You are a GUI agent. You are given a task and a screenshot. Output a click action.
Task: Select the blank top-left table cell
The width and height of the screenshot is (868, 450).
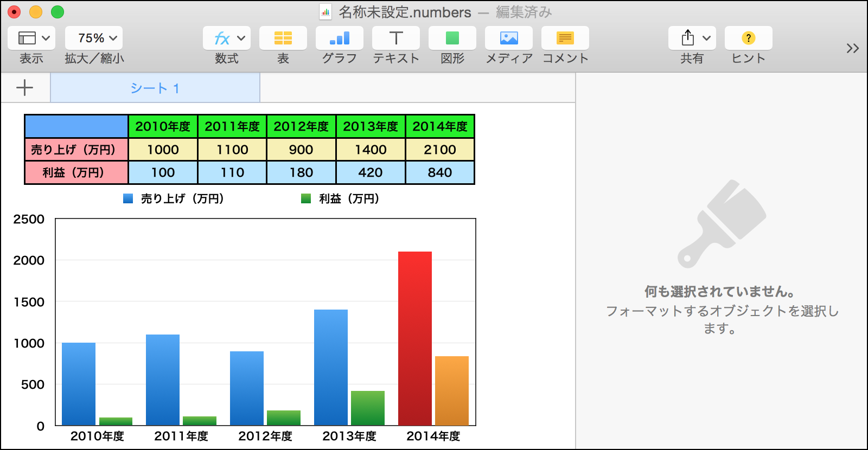76,126
